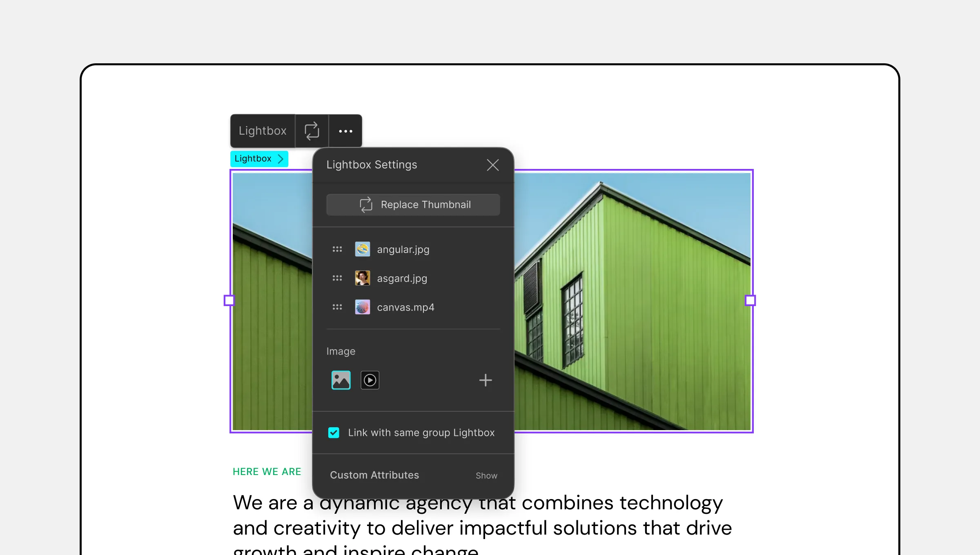Click Replace Thumbnail button
980x555 pixels.
[x=413, y=204]
